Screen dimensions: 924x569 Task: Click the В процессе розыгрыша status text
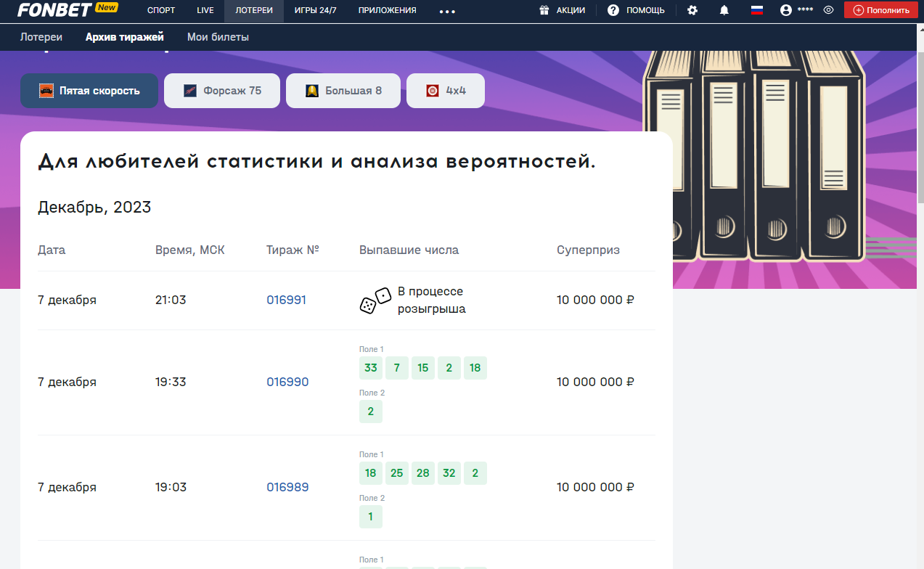coord(432,300)
